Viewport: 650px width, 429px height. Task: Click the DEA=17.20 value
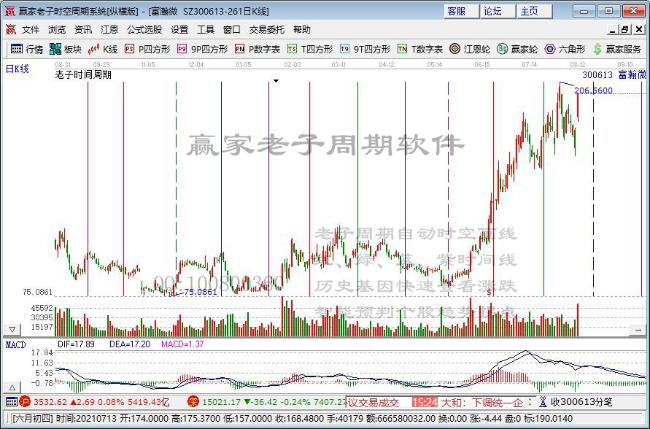(130, 344)
